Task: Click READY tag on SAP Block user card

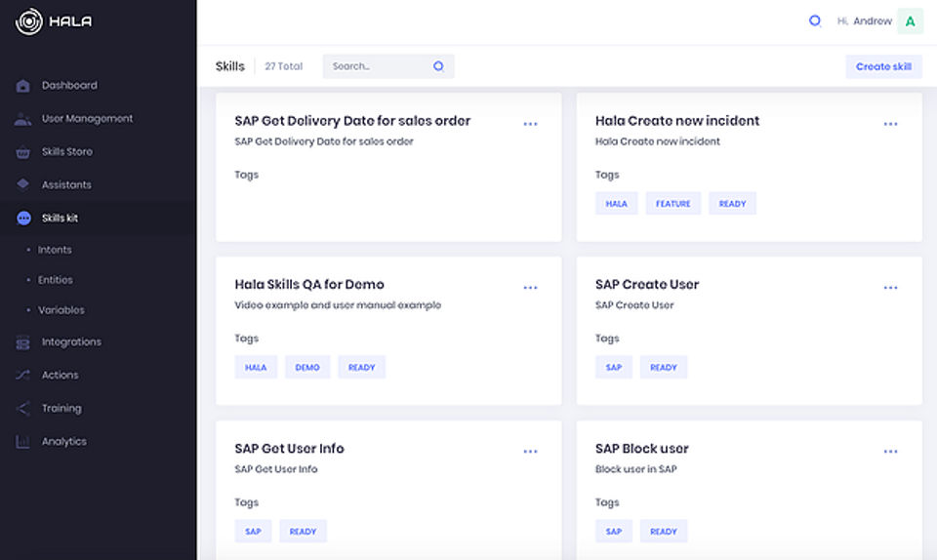Action: (664, 532)
